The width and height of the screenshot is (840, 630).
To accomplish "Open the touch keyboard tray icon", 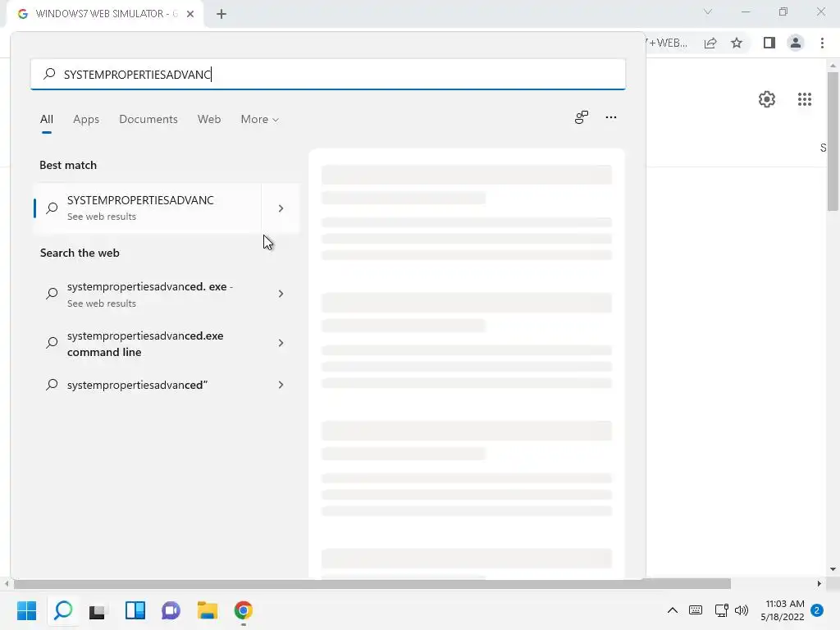I will coord(696,610).
